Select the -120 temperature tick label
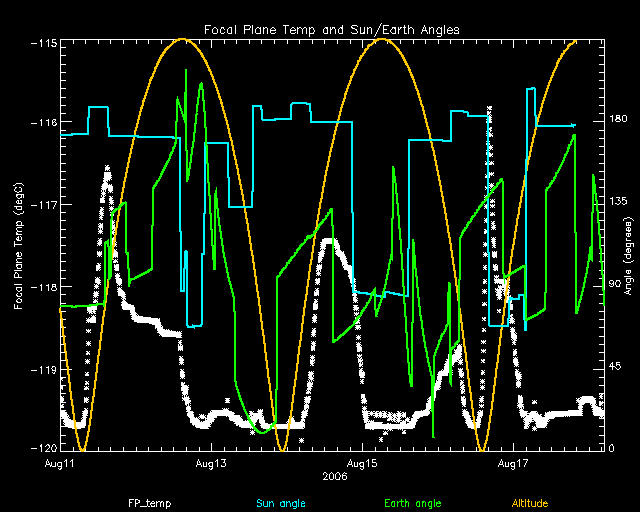The image size is (640, 512). point(42,448)
